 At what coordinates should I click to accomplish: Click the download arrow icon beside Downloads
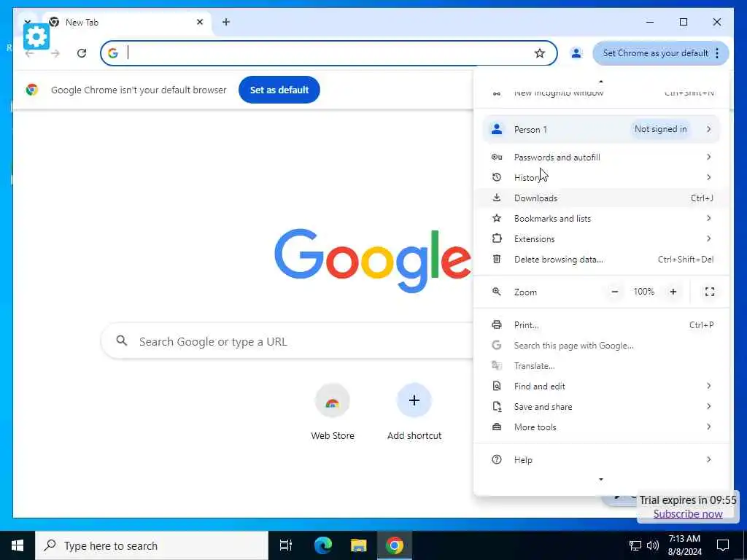pos(496,198)
